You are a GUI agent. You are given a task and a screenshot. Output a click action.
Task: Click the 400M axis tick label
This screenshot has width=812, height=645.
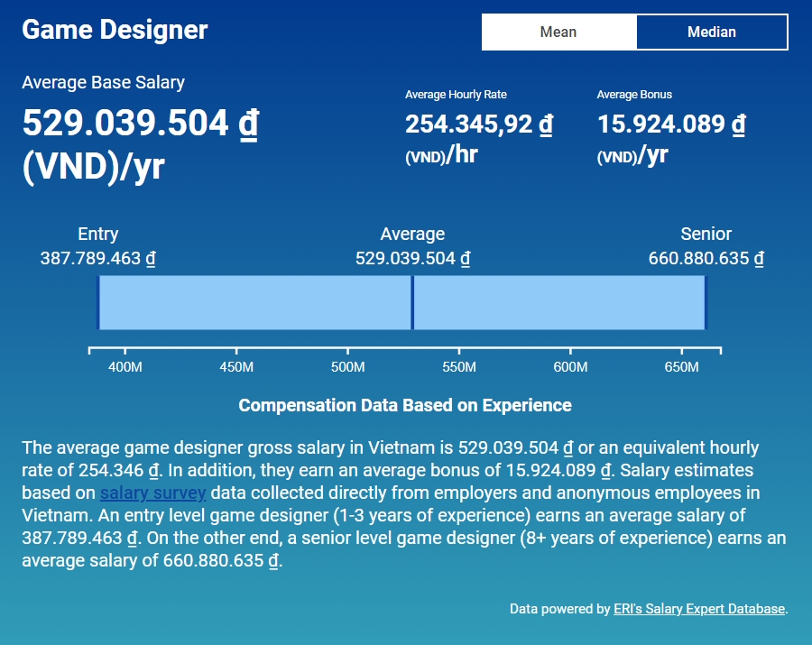click(125, 367)
